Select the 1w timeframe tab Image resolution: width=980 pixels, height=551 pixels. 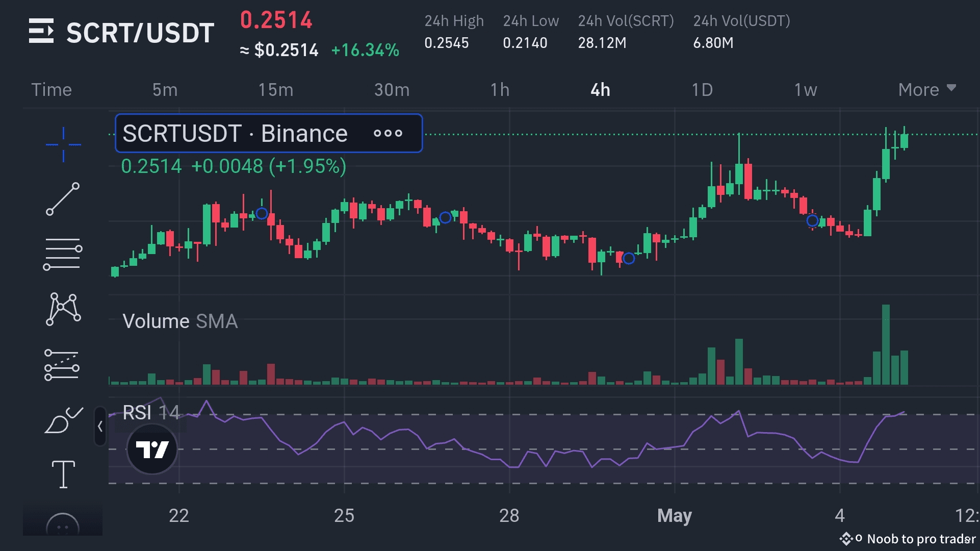coord(805,90)
